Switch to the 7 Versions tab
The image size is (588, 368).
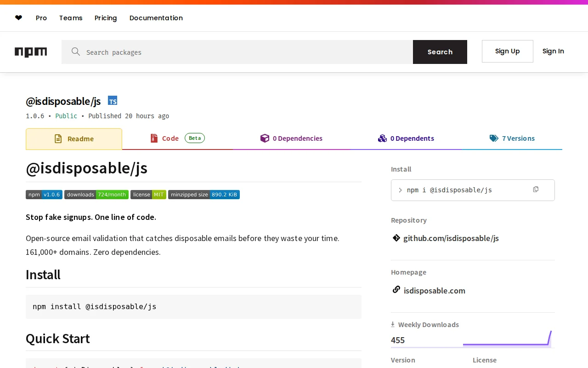pyautogui.click(x=512, y=138)
